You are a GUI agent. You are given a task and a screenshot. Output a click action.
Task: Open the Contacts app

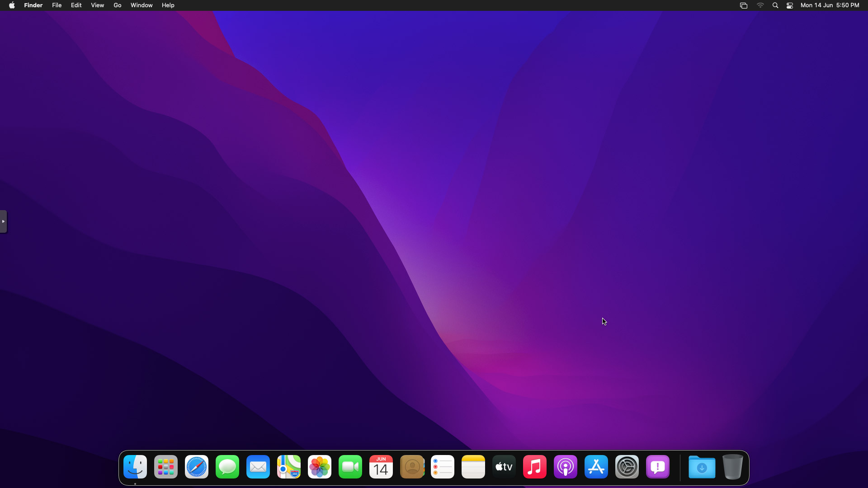coord(412,467)
